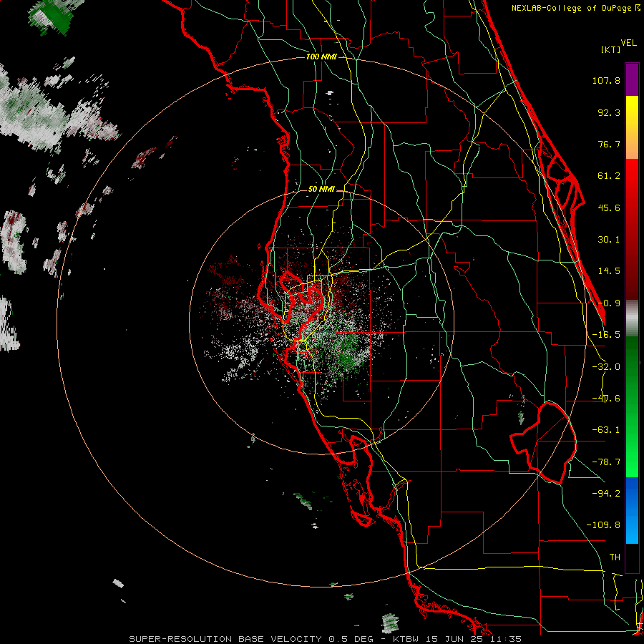Click the blue segment of the color bar
Viewport: 644px width, 644px height.
(x=632, y=510)
